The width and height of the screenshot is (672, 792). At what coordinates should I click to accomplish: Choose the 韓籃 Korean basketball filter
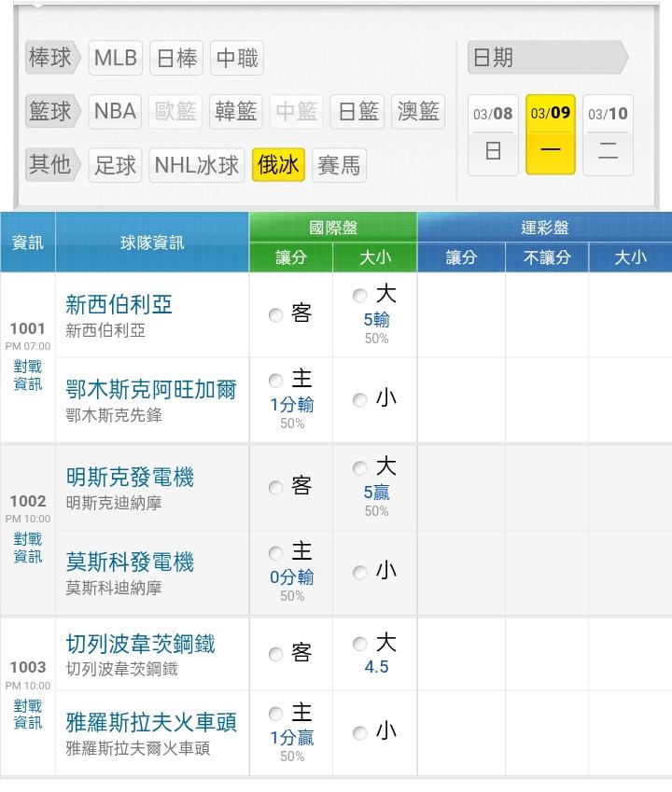click(235, 112)
